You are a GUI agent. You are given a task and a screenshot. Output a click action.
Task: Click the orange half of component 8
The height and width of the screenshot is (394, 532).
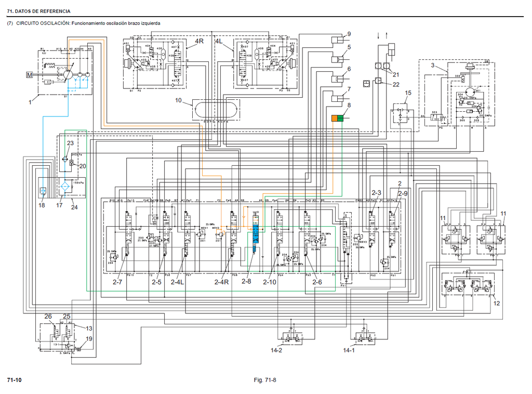[335, 118]
